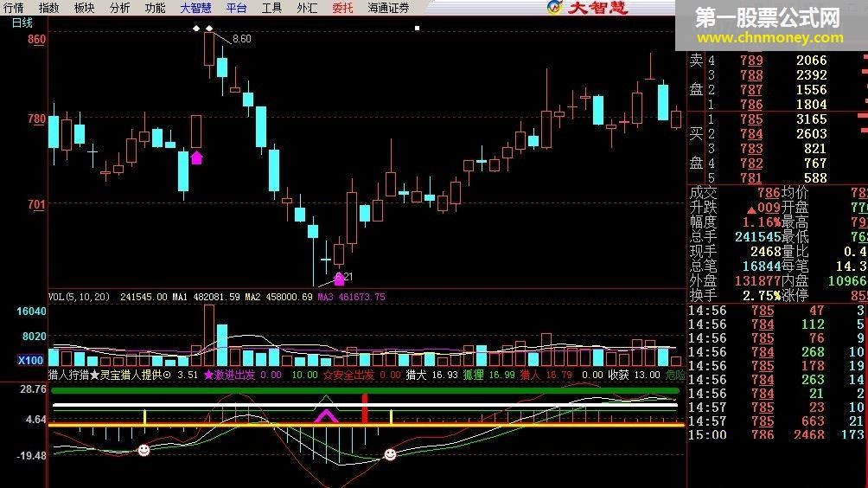868x488 pixels.
Task: Click the magenta caret signal in indicator panel
Action: (x=326, y=416)
